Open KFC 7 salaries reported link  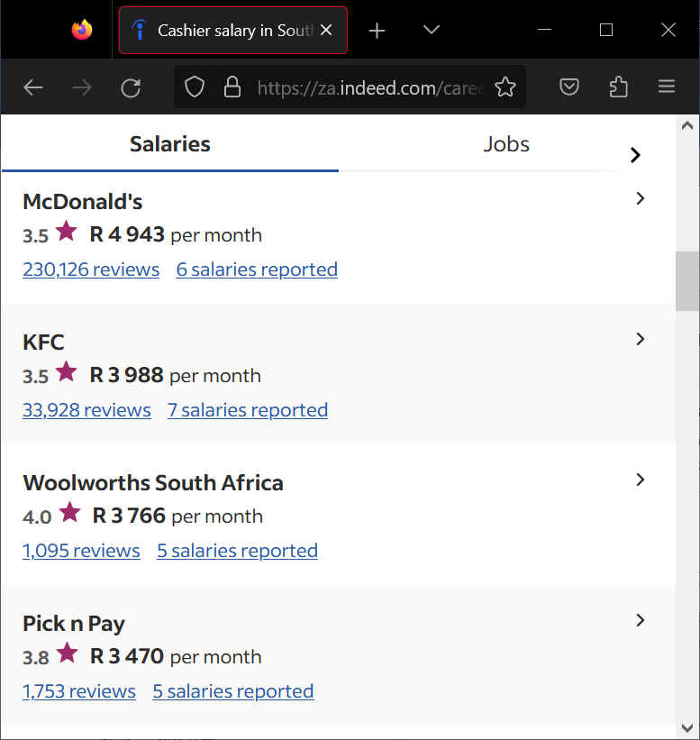tap(248, 410)
